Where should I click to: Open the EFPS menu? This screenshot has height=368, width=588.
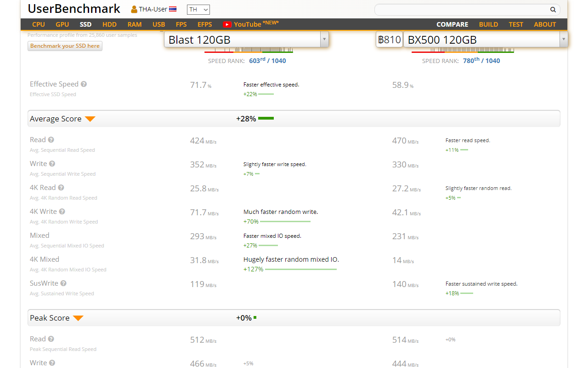pos(205,24)
